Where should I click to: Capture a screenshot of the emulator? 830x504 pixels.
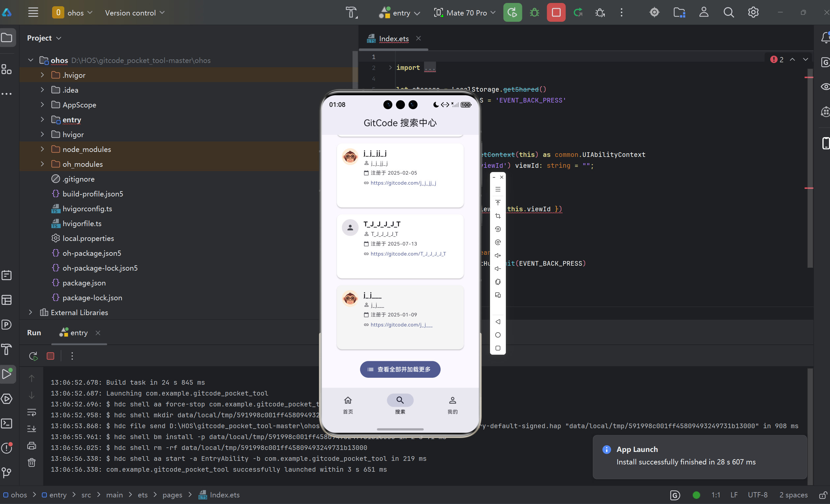(498, 216)
